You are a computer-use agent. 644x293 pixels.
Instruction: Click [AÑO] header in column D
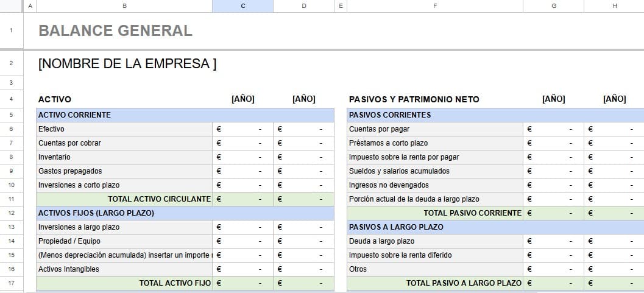click(303, 99)
